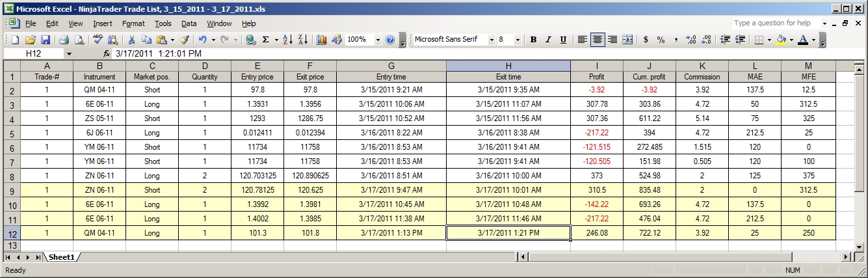Run the spelling check
The width and height of the screenshot is (868, 278).
98,40
